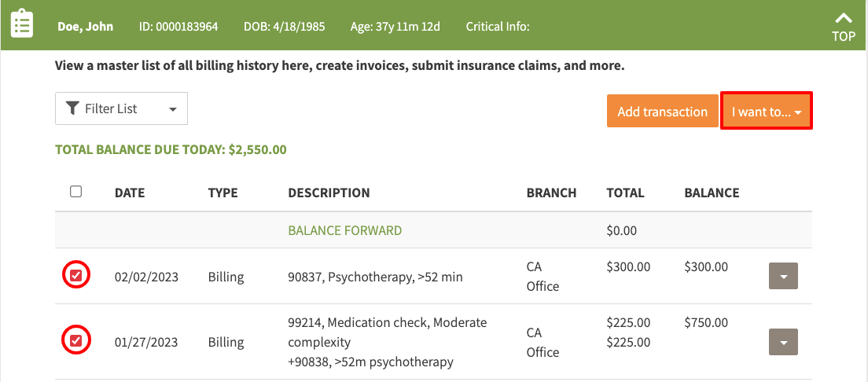Click the DESCRIPTION column header

(x=329, y=193)
